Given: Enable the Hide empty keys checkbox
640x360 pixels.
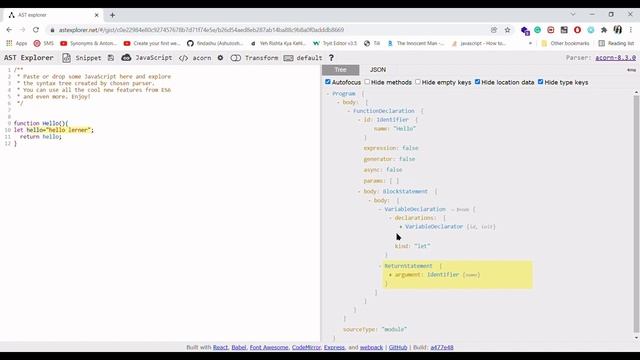Looking at the screenshot, I should 418,82.
